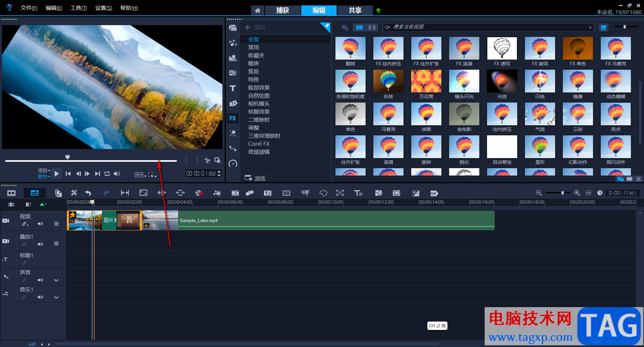The width and height of the screenshot is (644, 347).
Task: Open the 帮助(H) menu
Action: (x=129, y=8)
